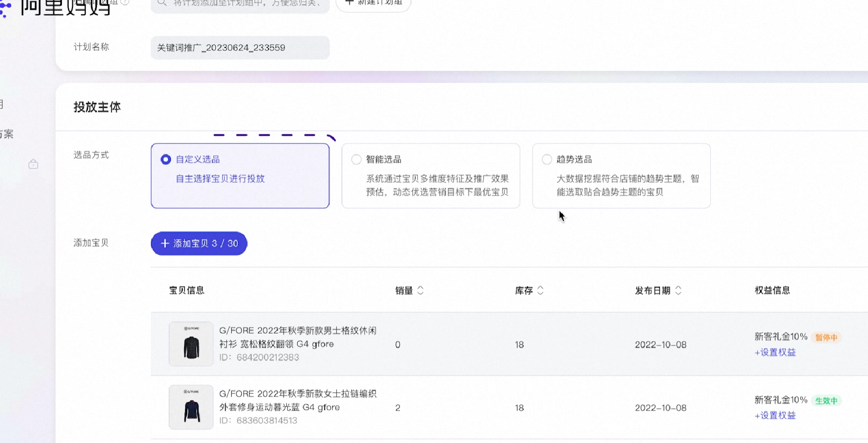Click the 销量 column header label
The height and width of the screenshot is (443, 868).
[x=404, y=291]
